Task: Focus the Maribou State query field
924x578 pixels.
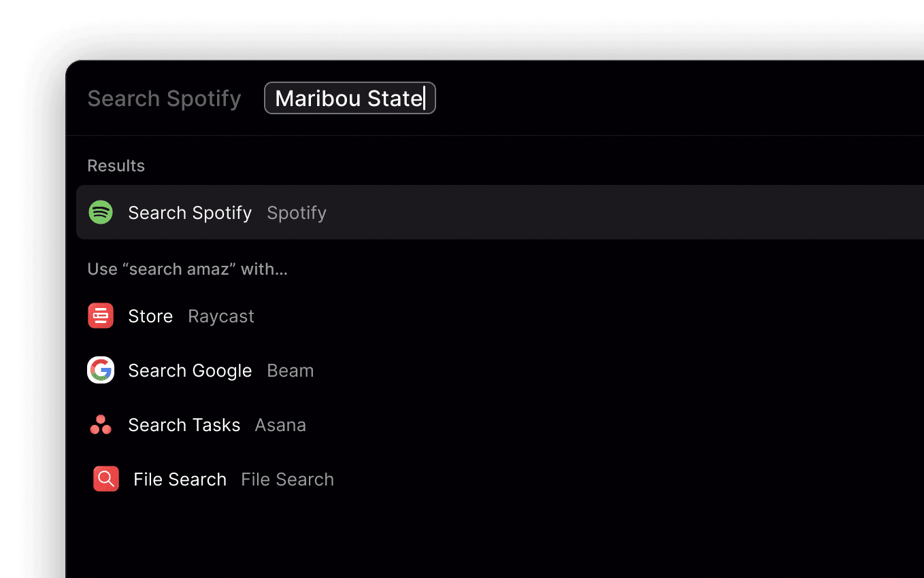Action: (349, 99)
